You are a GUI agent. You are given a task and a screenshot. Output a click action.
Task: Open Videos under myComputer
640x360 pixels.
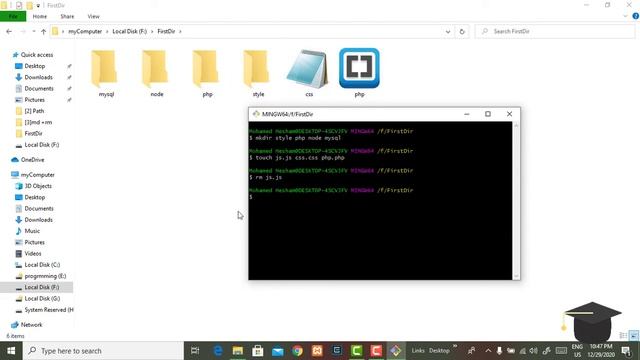coord(33,253)
